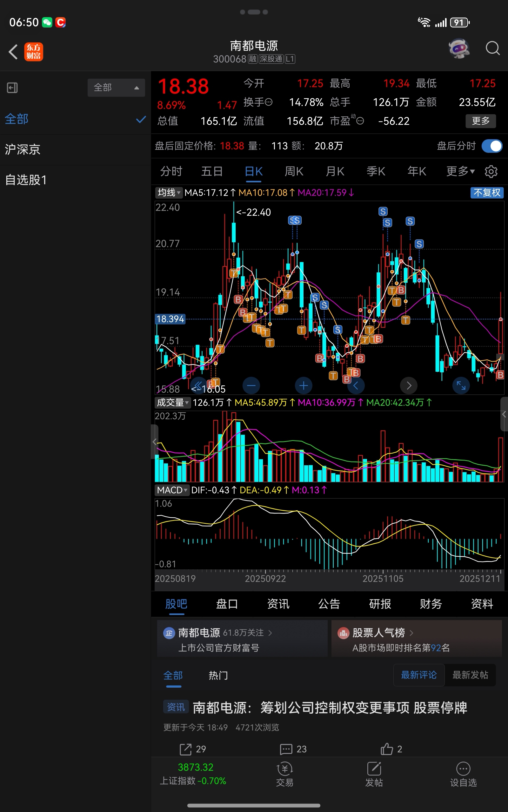Select 全部 watchlist group with checkmark

[x=75, y=120]
